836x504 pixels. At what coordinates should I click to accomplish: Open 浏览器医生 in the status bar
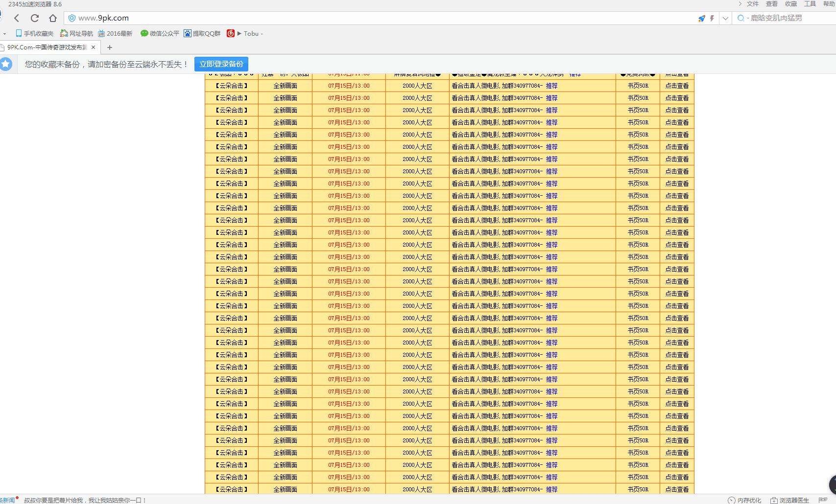point(789,500)
